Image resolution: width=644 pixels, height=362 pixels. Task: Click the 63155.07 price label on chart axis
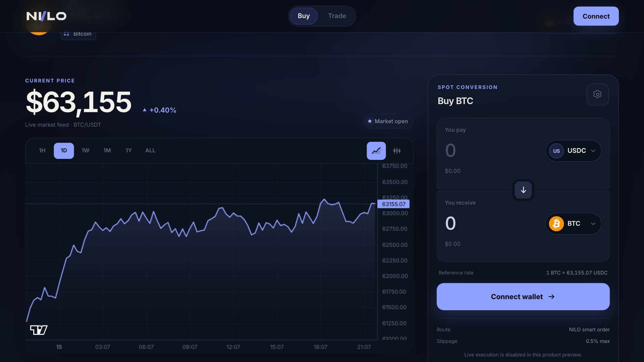(393, 204)
